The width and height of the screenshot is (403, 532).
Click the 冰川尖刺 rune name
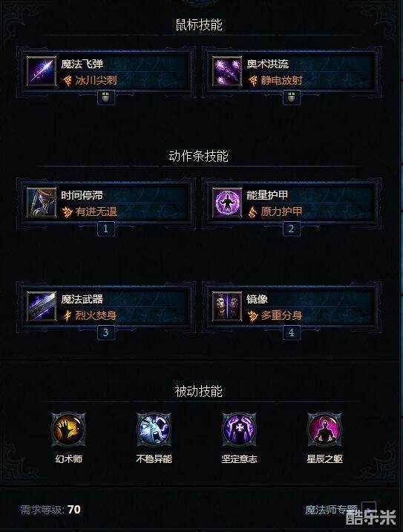[x=96, y=80]
